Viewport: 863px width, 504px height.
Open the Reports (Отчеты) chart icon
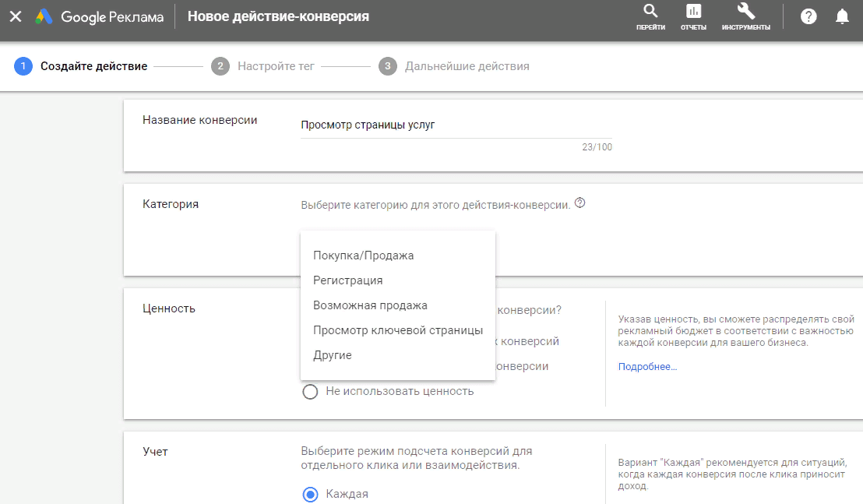pyautogui.click(x=693, y=12)
